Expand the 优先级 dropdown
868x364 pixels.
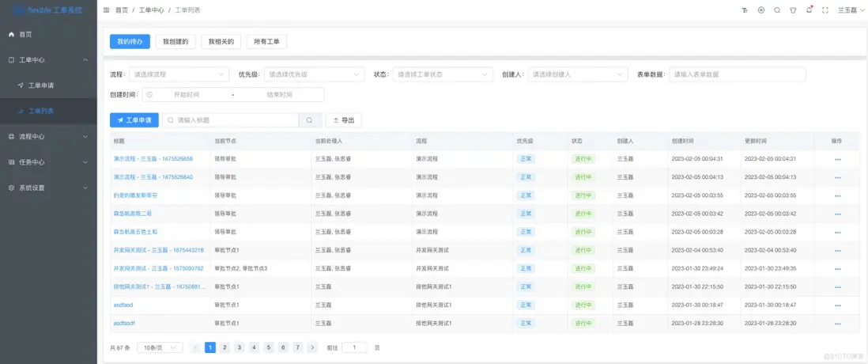(x=313, y=74)
